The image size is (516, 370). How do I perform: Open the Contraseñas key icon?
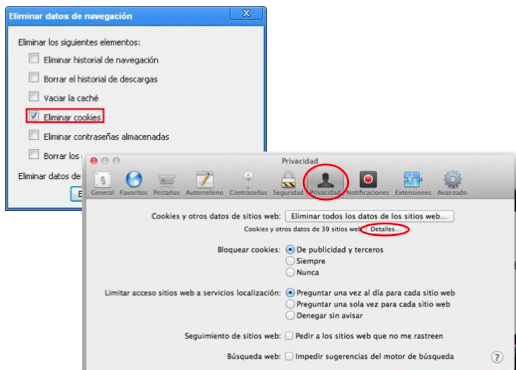[248, 183]
